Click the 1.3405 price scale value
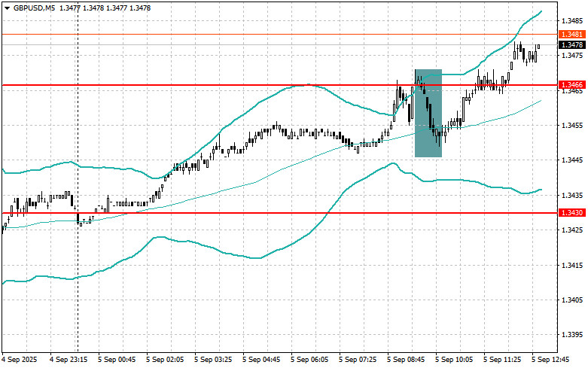Screen dimensions: 588x368 point(572,300)
